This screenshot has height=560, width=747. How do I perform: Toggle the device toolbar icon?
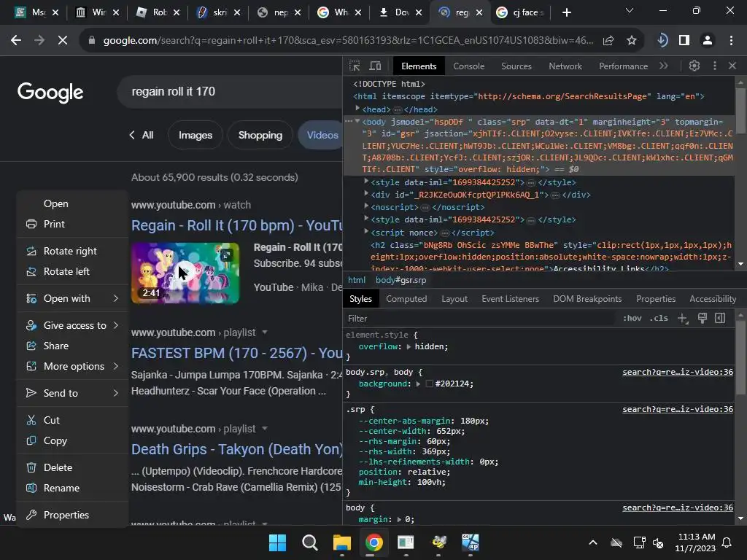coord(376,66)
